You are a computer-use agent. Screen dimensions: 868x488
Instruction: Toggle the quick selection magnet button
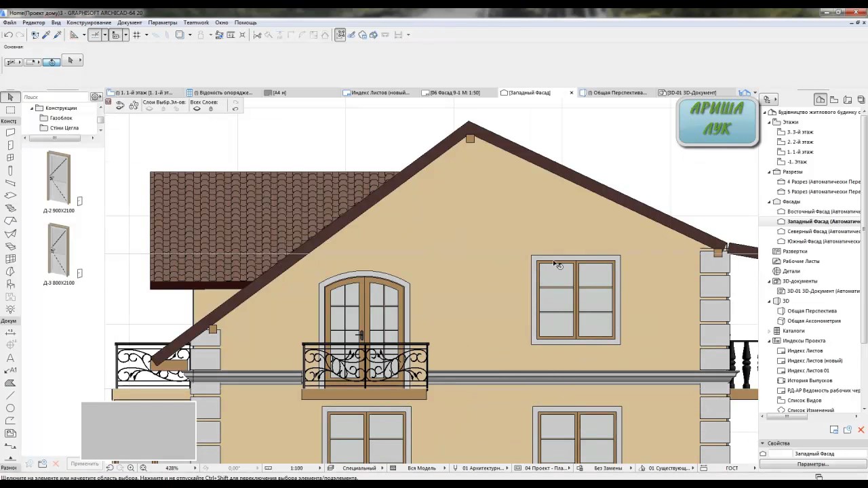(51, 62)
